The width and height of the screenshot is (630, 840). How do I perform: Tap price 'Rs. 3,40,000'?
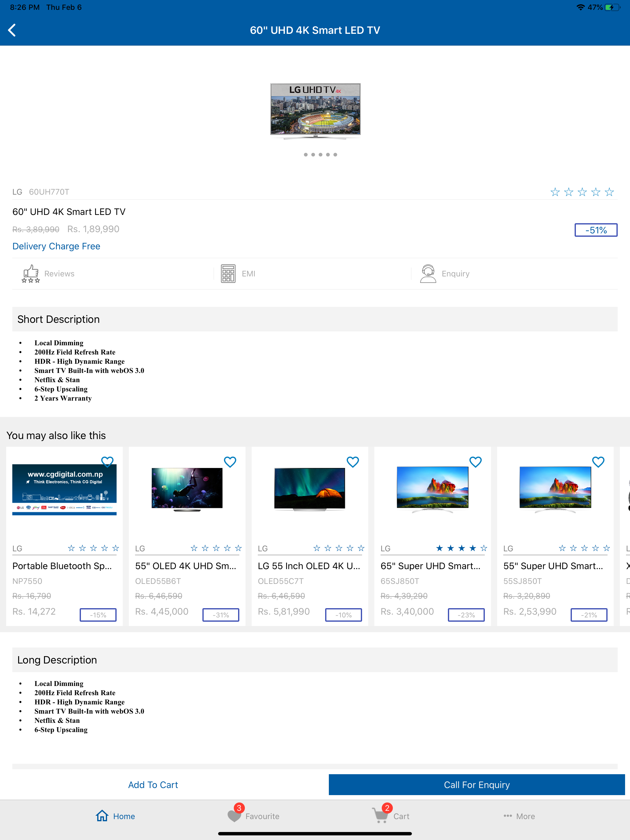click(x=407, y=611)
